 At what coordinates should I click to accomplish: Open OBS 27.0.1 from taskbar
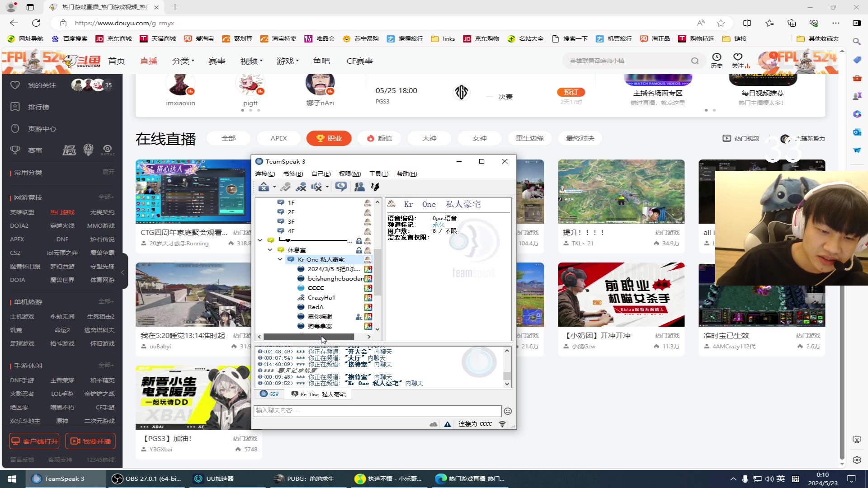click(x=146, y=479)
